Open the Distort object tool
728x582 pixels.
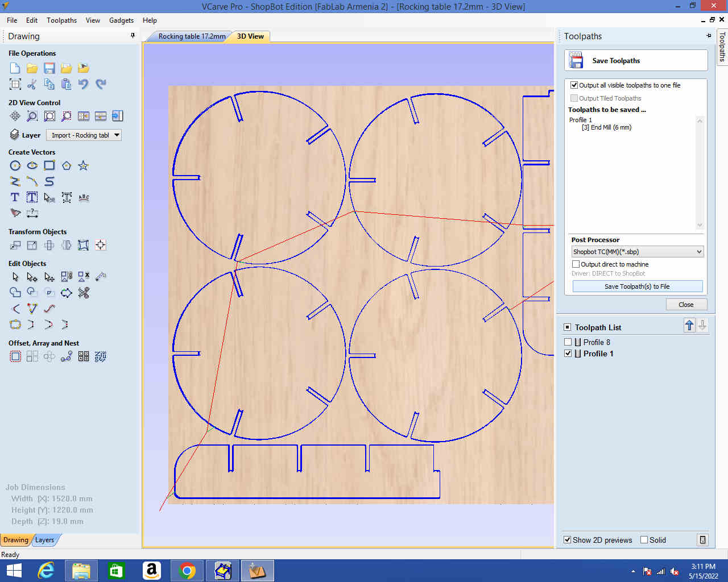[84, 245]
